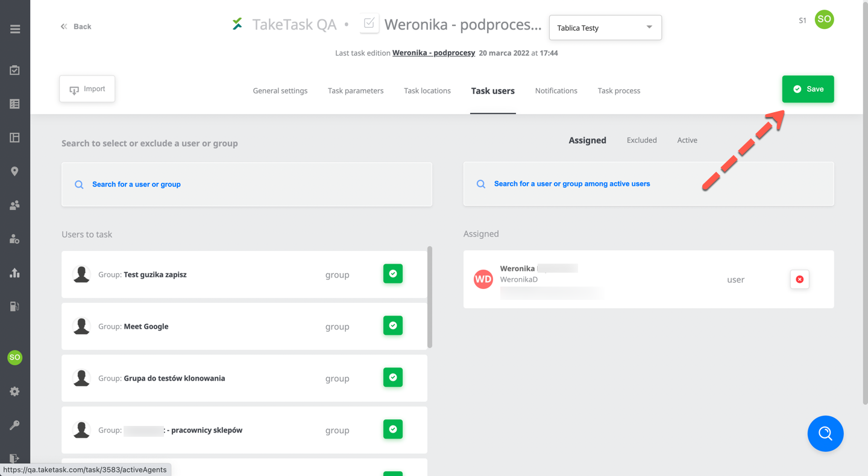Click the WD avatar of Weronika
This screenshot has width=868, height=476.
483,279
